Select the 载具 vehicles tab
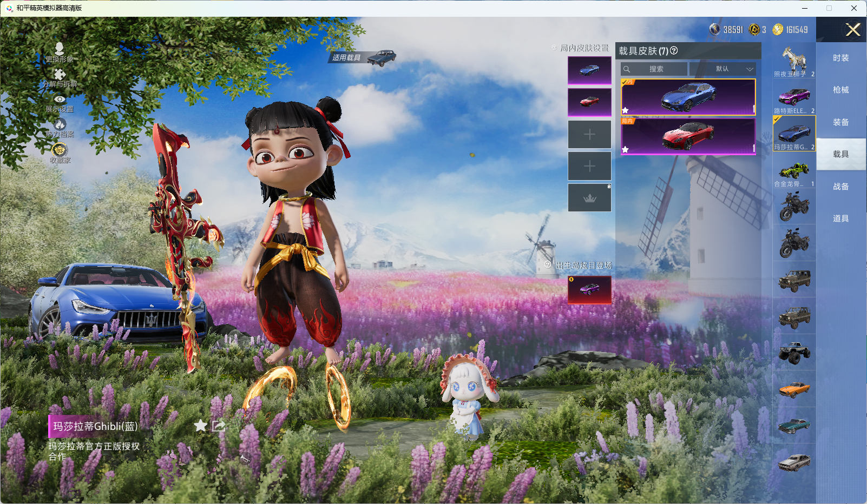Viewport: 867px width, 504px height. point(841,154)
